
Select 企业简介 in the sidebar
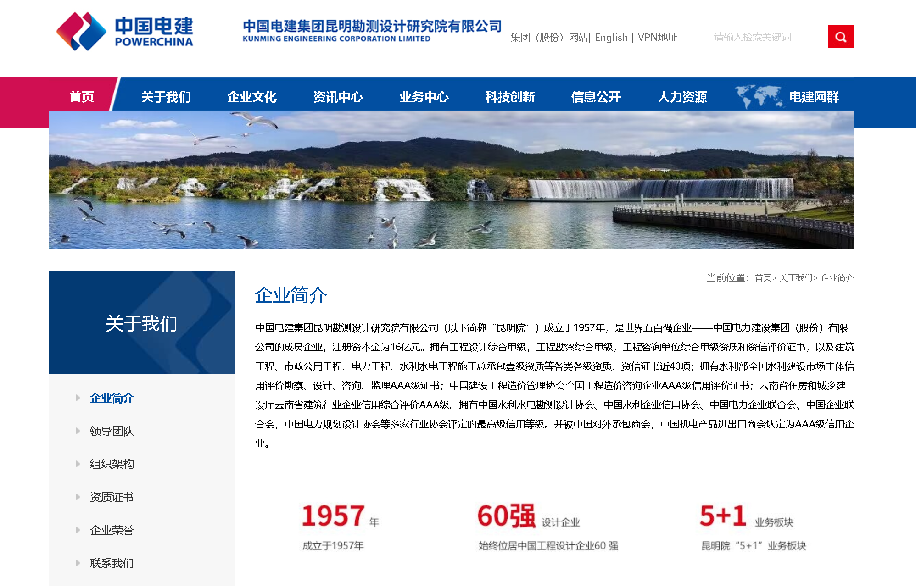(112, 398)
